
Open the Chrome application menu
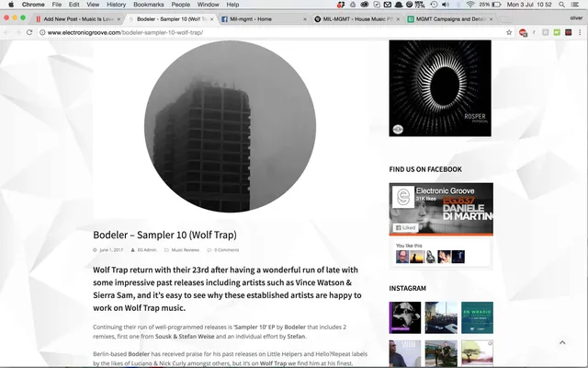pyautogui.click(x=33, y=5)
